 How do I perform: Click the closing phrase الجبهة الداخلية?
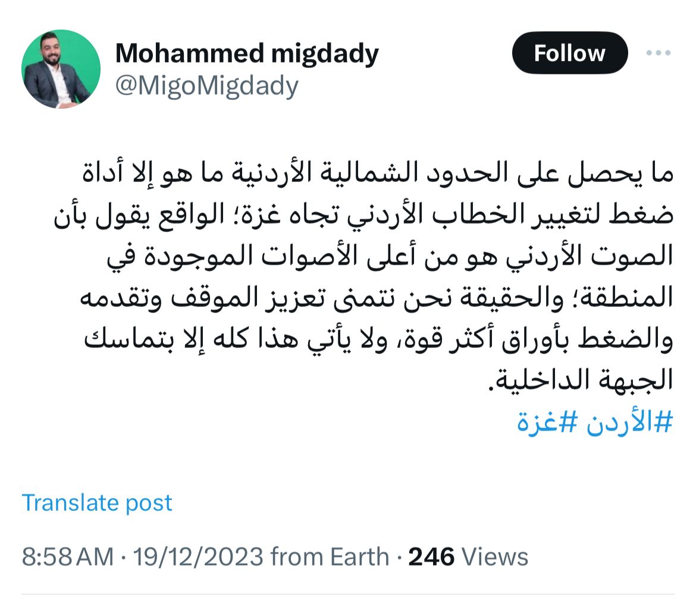click(581, 381)
